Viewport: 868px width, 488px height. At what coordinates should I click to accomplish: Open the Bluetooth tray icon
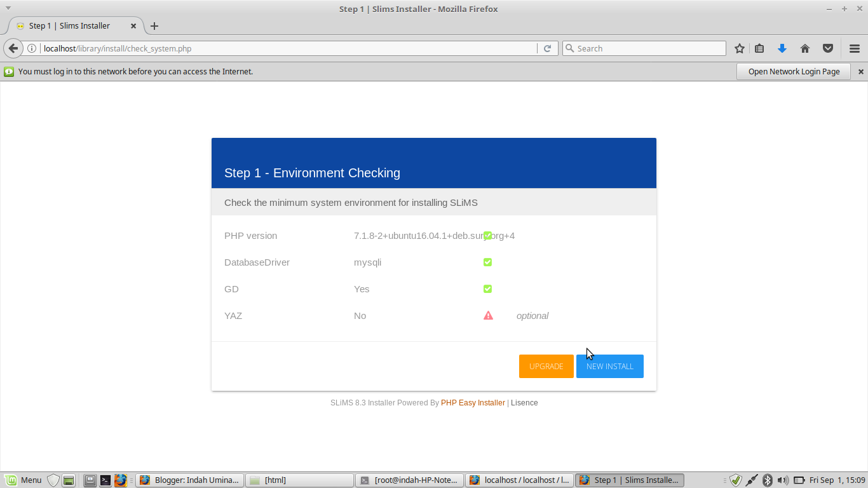tap(767, 480)
